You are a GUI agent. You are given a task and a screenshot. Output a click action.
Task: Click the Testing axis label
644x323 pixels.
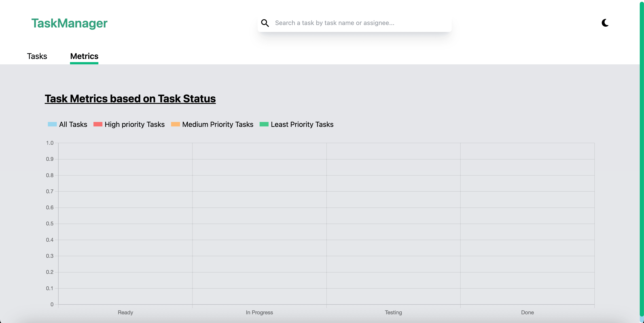click(393, 312)
